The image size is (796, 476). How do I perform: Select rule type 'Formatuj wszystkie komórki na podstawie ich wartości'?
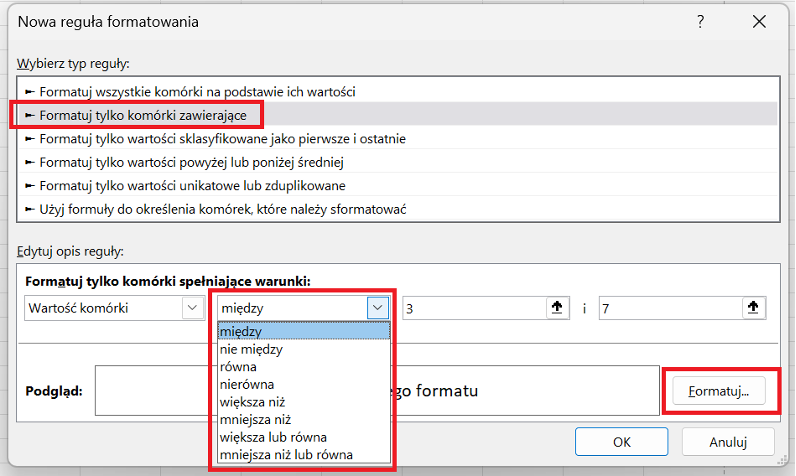click(x=197, y=91)
